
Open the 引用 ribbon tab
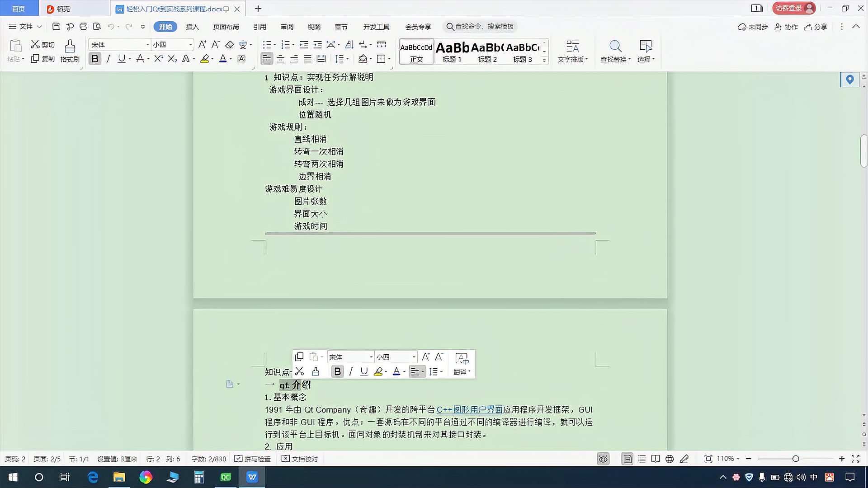[259, 27]
